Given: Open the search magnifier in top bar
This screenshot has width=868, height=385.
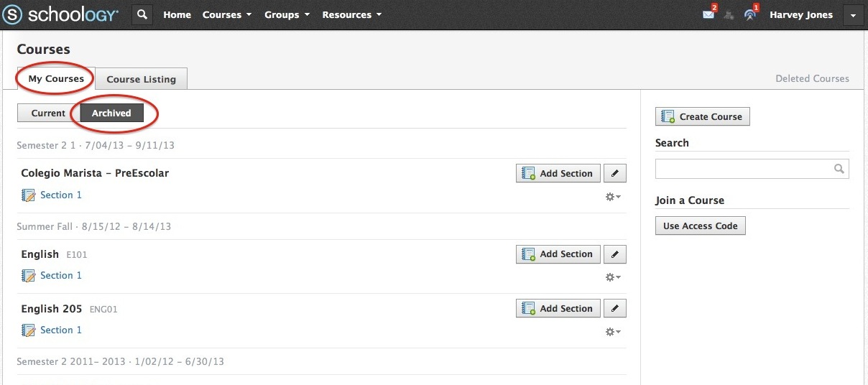Looking at the screenshot, I should pos(142,14).
